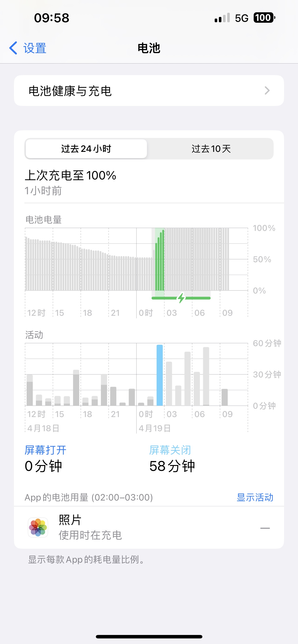Tap the tall activity bar near 06
Image resolution: width=298 pixels, height=644 pixels.
[206, 376]
